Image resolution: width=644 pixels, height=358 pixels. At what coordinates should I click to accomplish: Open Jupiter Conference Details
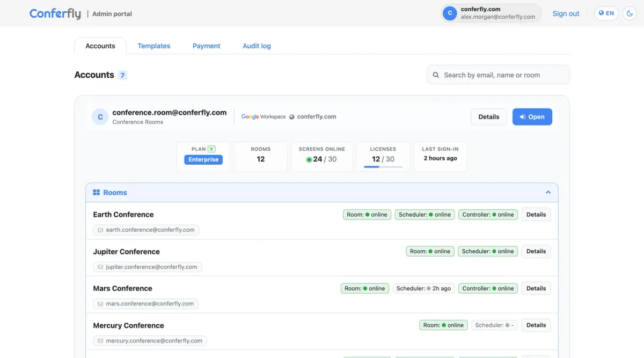pos(536,251)
